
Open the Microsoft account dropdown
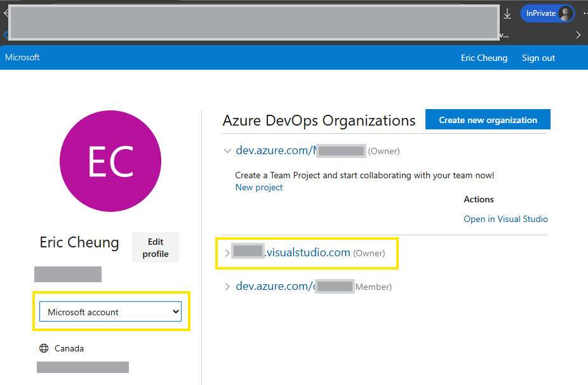click(110, 311)
